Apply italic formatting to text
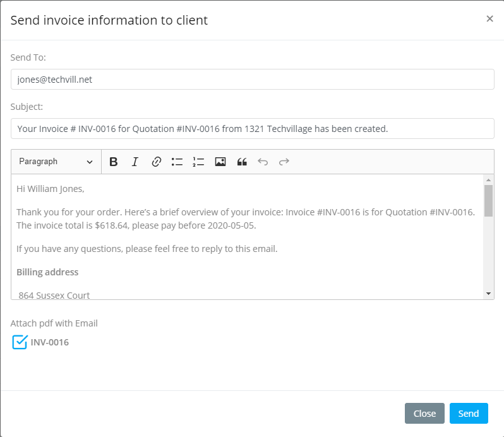 [135, 162]
